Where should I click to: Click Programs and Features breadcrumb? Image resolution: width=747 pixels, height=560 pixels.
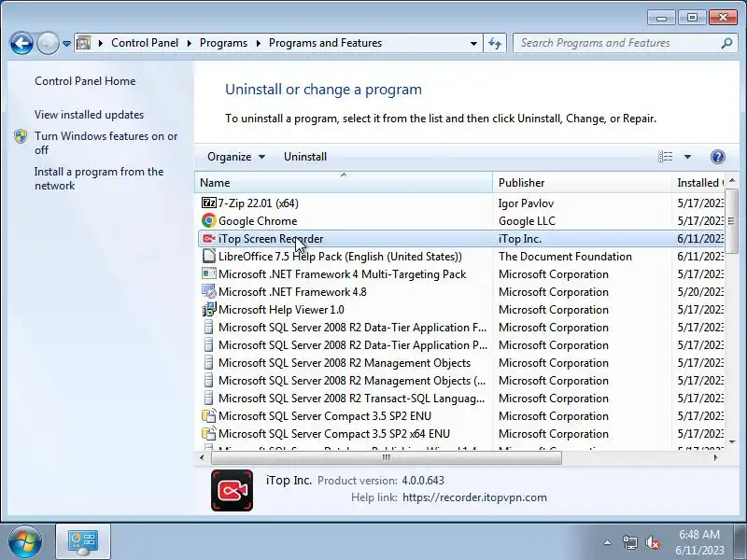(325, 43)
